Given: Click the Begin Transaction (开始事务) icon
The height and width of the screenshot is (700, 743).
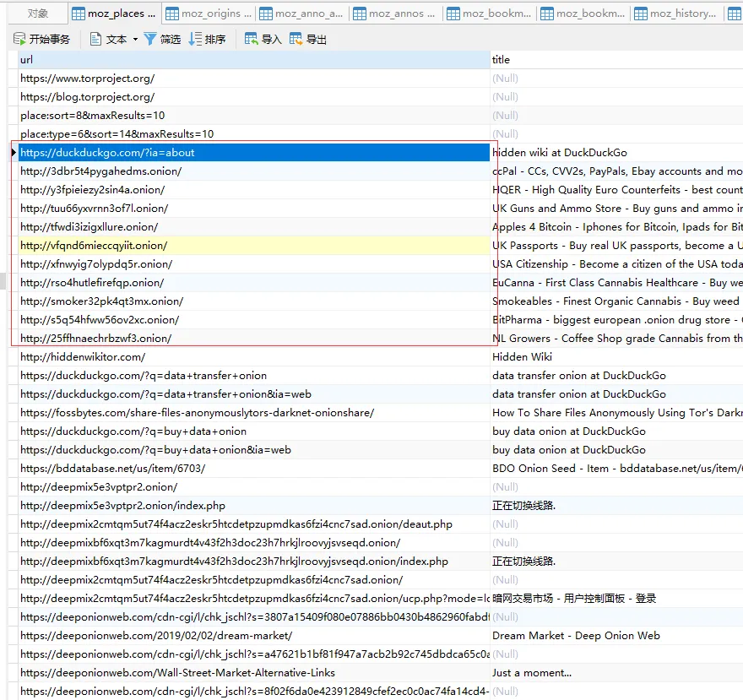Looking at the screenshot, I should pos(19,39).
